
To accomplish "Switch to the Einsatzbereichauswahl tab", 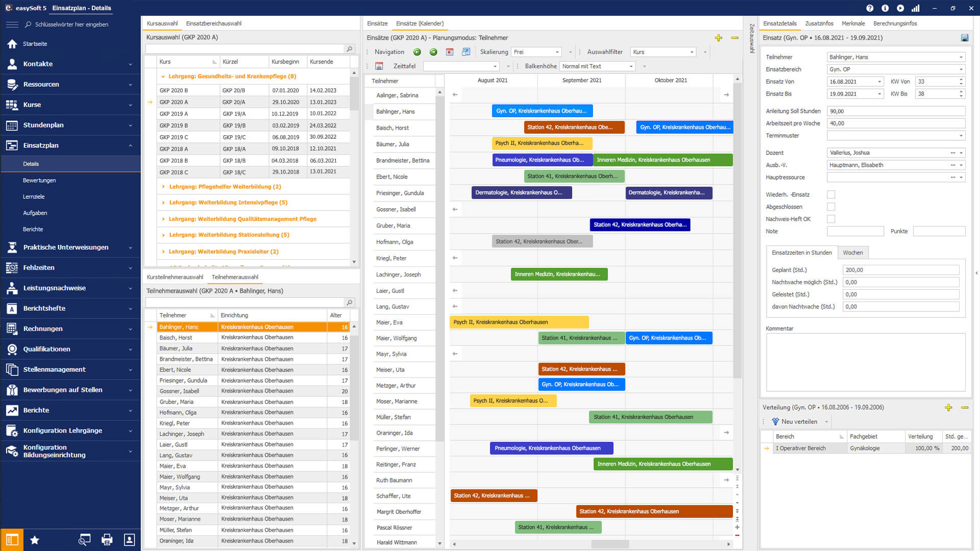I will 213,23.
